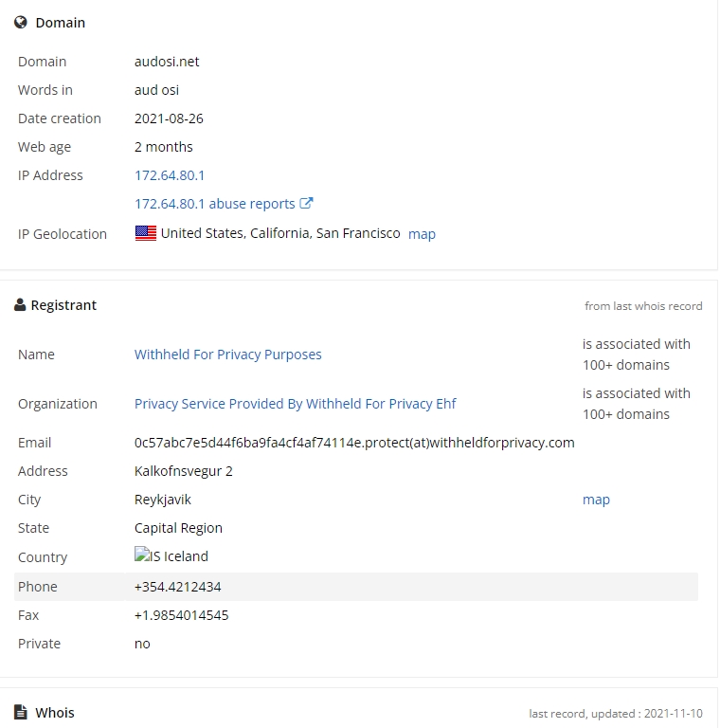Follow the Withheld For Privacy Purposes name link
This screenshot has width=720, height=728.
(x=228, y=355)
